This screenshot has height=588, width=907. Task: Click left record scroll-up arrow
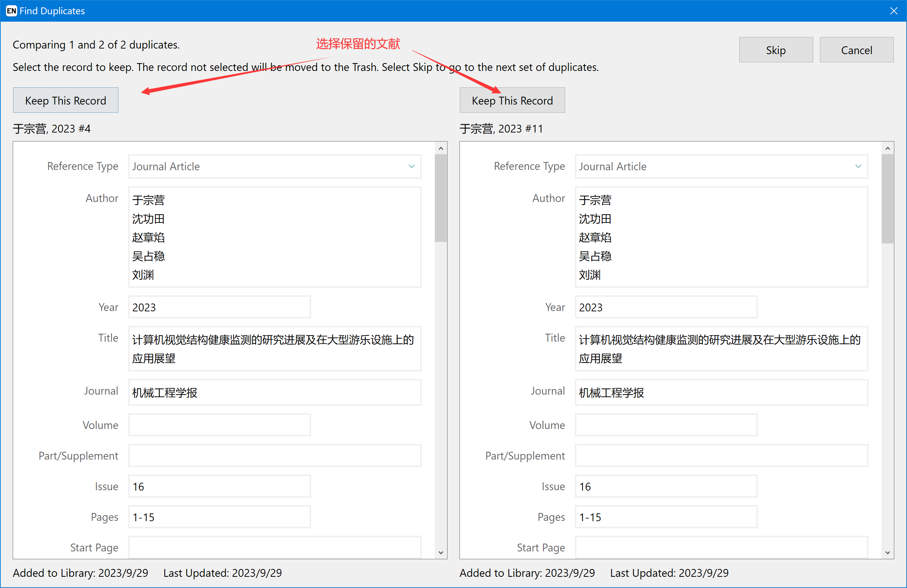pos(441,149)
